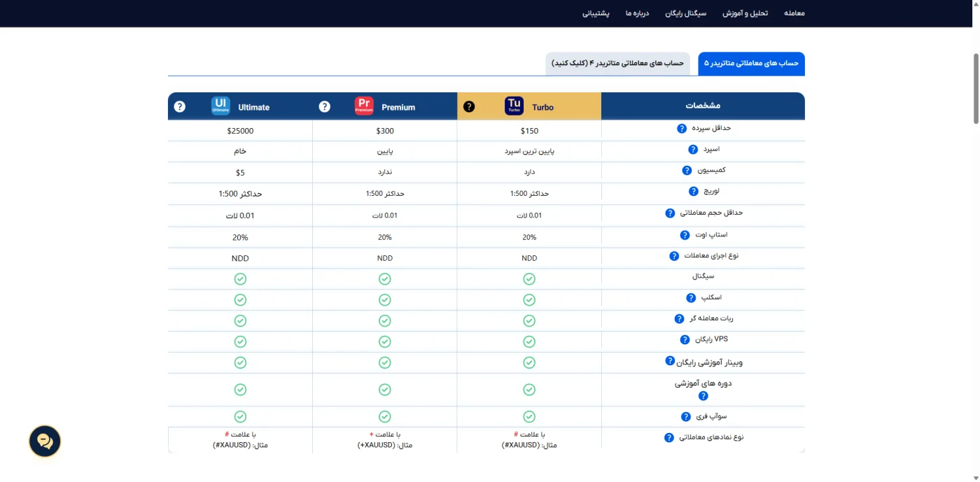Click the question icon next to استاپ اوت
Screen dimensions: 980x482
tap(685, 235)
